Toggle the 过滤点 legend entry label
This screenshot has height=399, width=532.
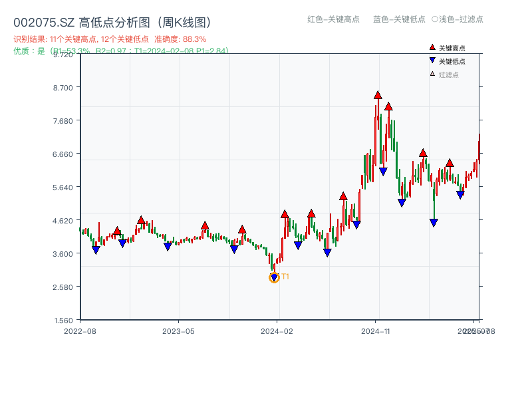(448, 74)
